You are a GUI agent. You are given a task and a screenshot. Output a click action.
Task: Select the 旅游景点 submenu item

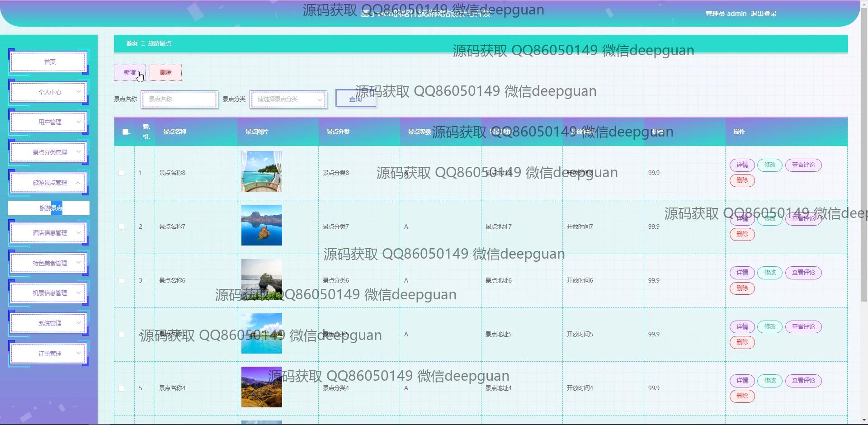click(x=49, y=208)
